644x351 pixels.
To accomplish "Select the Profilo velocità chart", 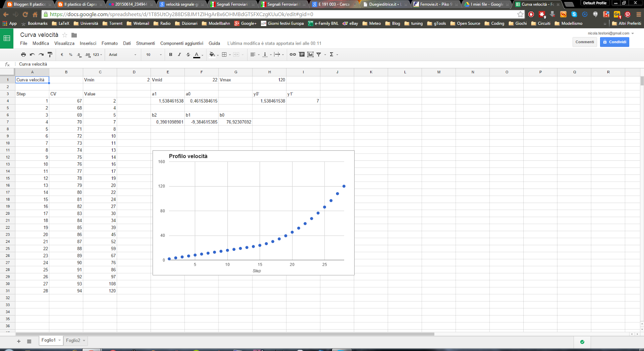I will 254,213.
